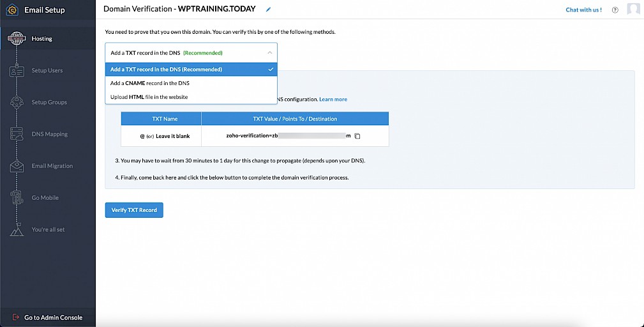The width and height of the screenshot is (644, 327).
Task: Click the Verify TXT Record button
Action: pyautogui.click(x=134, y=210)
